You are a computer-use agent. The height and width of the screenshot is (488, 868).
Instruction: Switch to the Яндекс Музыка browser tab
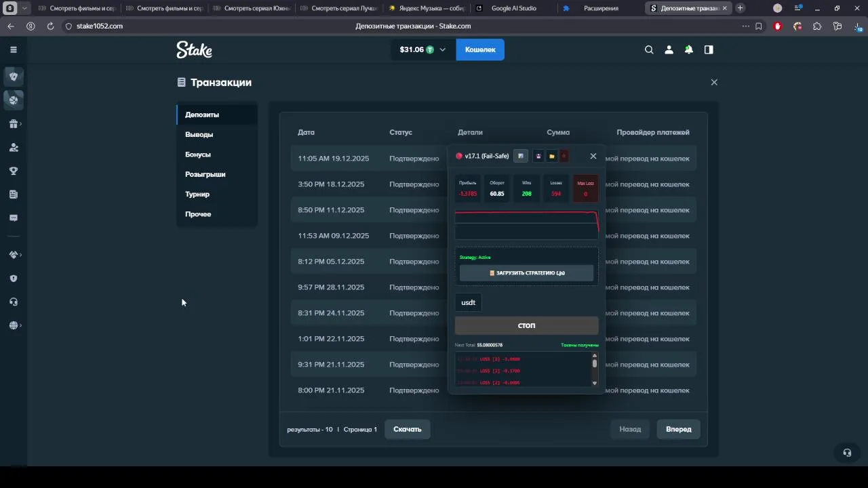click(427, 8)
